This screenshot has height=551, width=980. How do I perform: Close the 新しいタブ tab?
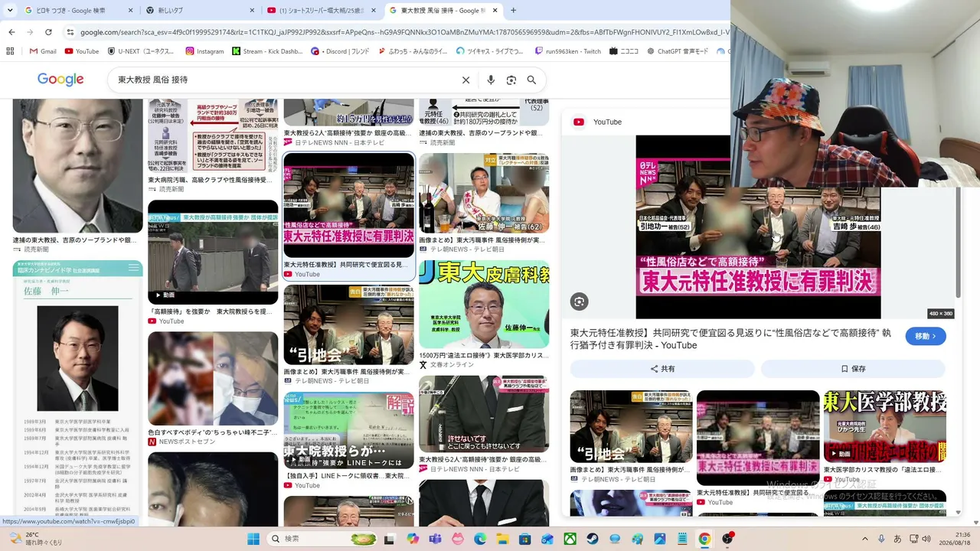coord(252,11)
